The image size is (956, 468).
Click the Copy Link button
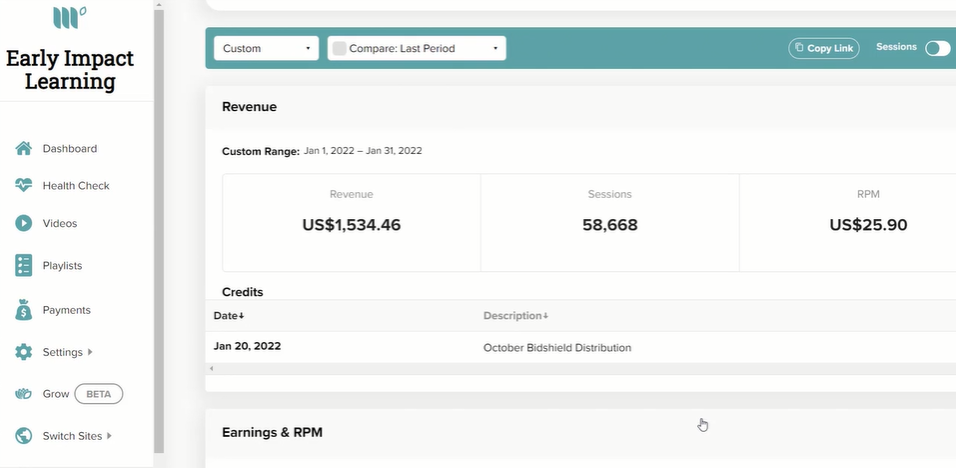(x=824, y=48)
